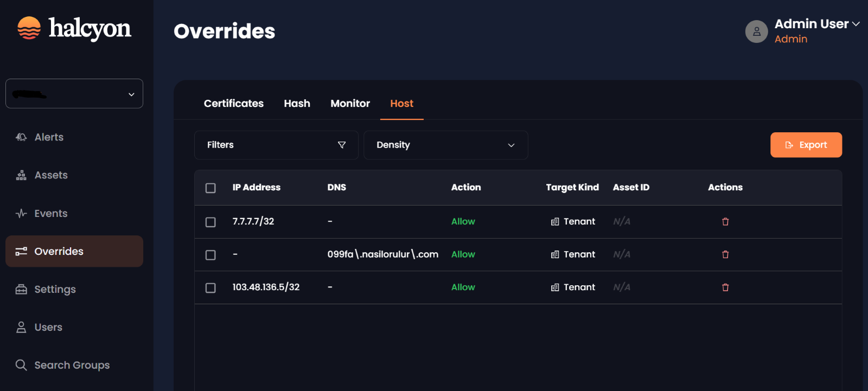Click the Admin User avatar icon
This screenshot has height=391, width=868.
pos(756,31)
